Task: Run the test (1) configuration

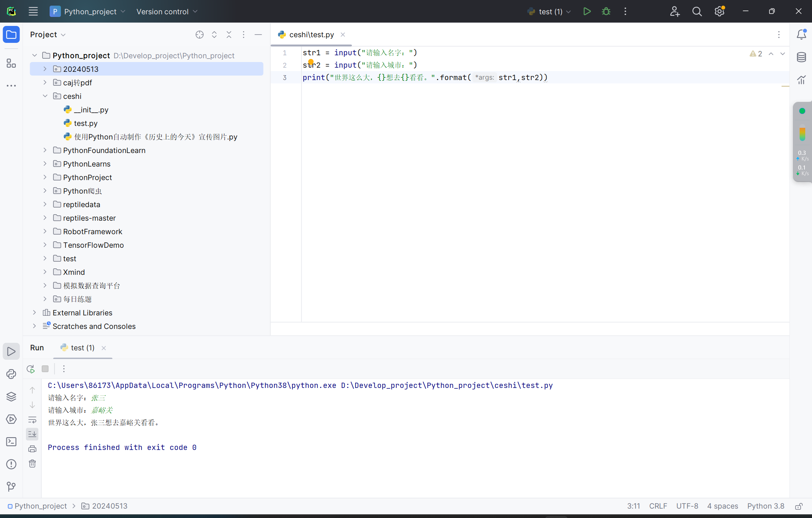Action: point(587,11)
